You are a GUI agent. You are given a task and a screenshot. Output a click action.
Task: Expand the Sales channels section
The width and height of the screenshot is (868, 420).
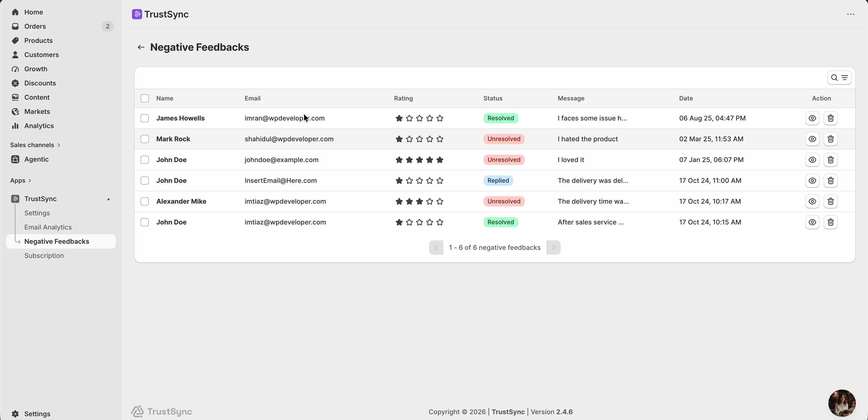pyautogui.click(x=35, y=145)
